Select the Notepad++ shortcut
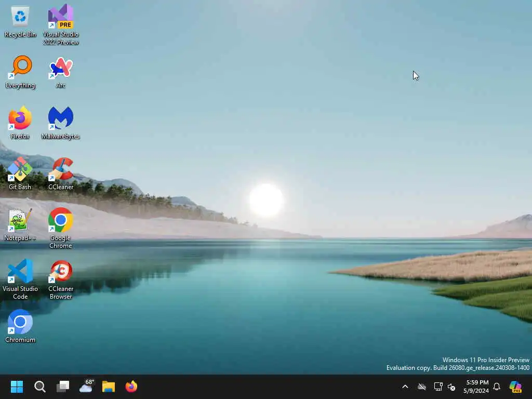This screenshot has width=532, height=399. (20, 224)
